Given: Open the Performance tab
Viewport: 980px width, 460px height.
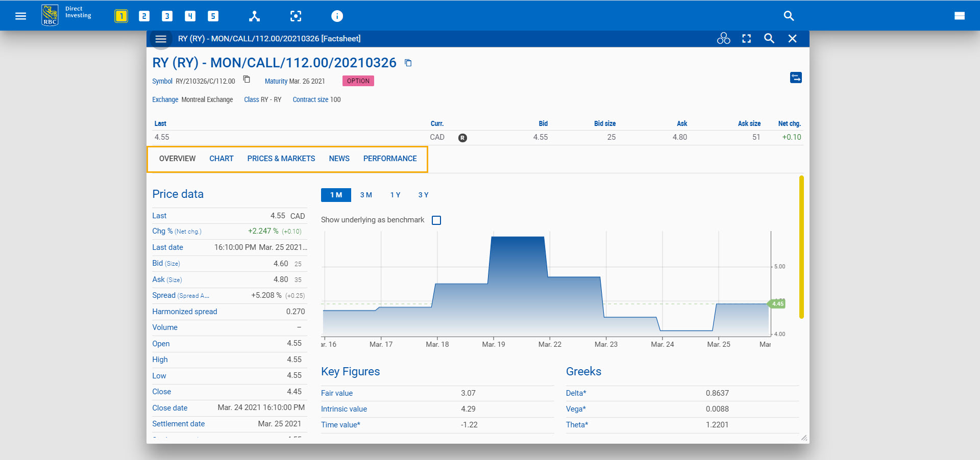Looking at the screenshot, I should 390,159.
